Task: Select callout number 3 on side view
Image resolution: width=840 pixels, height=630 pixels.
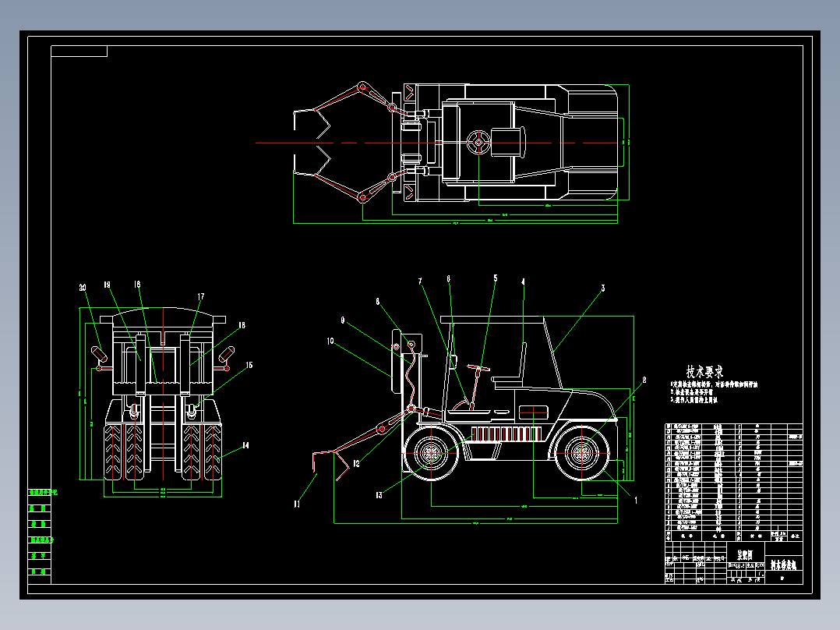Action: point(602,288)
